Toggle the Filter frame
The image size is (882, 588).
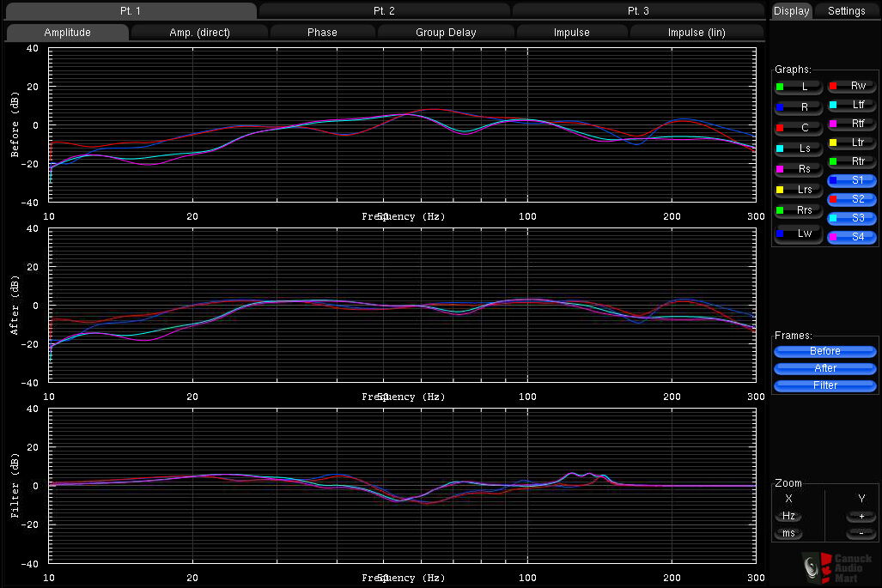coord(824,385)
